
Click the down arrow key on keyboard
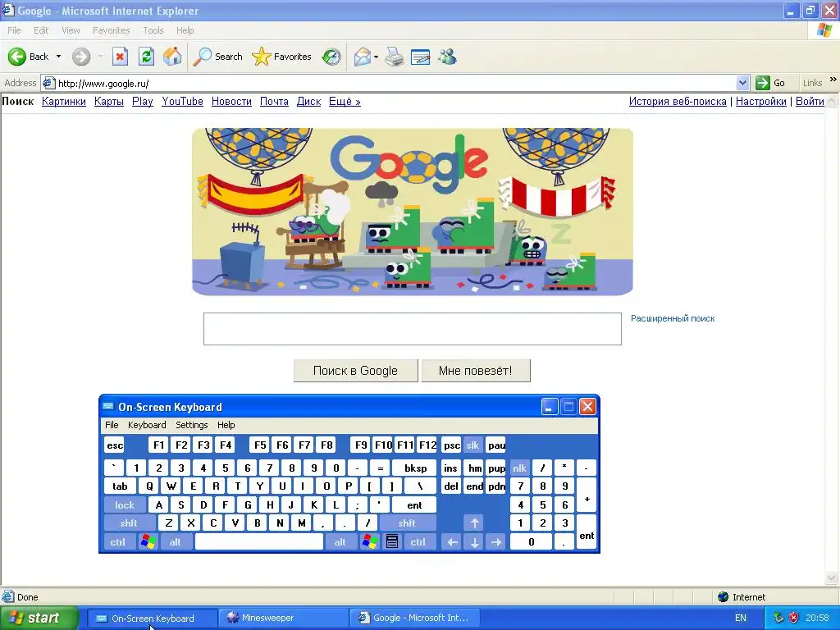[x=474, y=541]
